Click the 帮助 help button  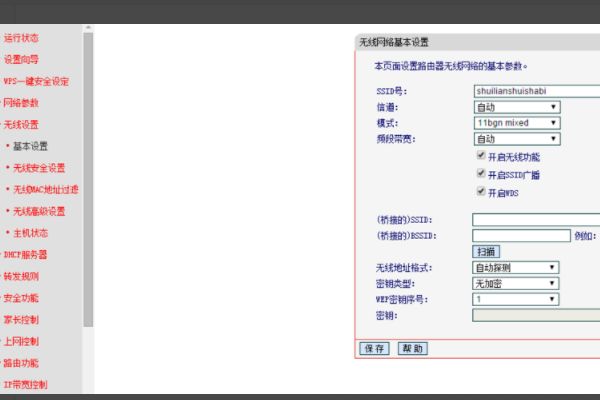point(412,348)
